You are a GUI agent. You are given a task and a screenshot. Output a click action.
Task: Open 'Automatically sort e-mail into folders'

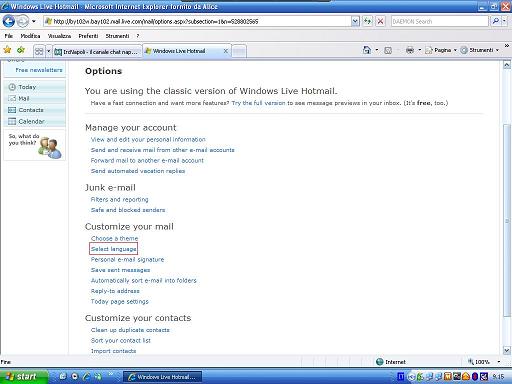click(144, 281)
